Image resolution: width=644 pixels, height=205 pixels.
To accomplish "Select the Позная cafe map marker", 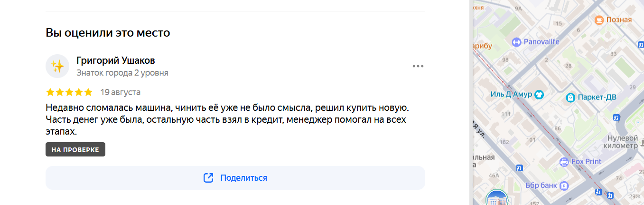I will pyautogui.click(x=599, y=20).
